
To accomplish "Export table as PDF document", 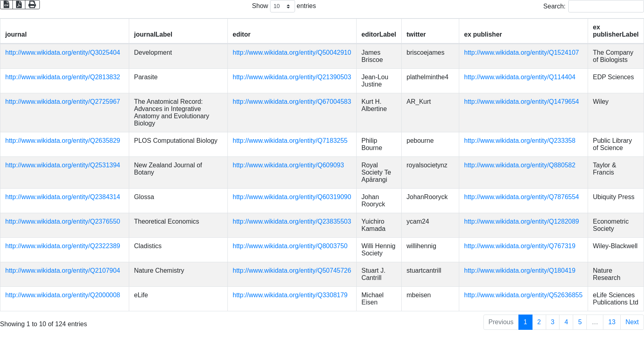I will pyautogui.click(x=19, y=5).
